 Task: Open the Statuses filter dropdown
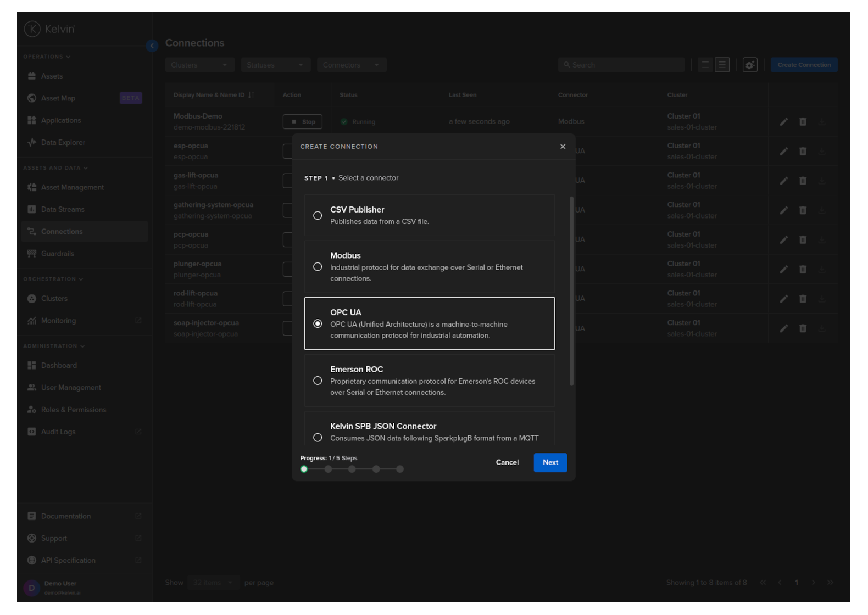tap(275, 65)
